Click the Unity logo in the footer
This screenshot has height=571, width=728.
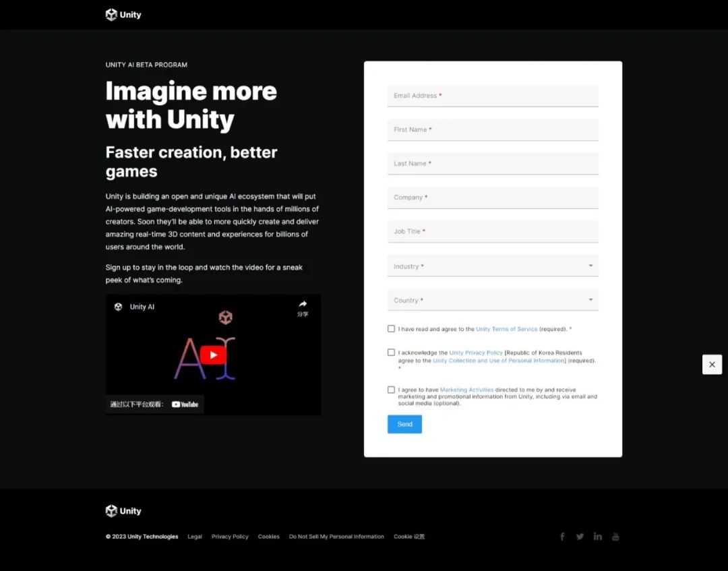click(123, 511)
